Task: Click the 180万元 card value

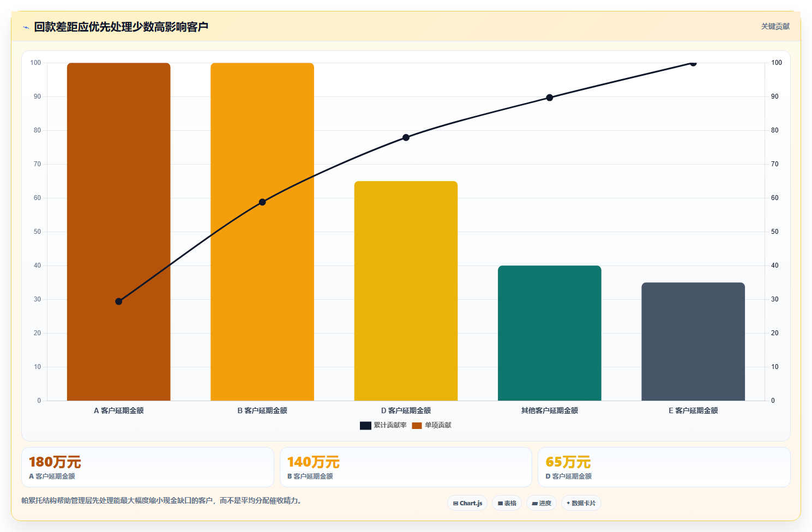Action: click(55, 462)
